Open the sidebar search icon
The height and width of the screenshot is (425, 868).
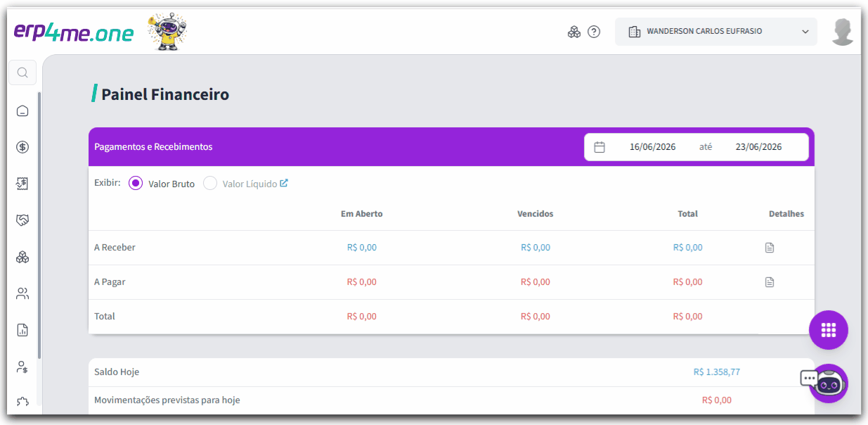point(22,72)
